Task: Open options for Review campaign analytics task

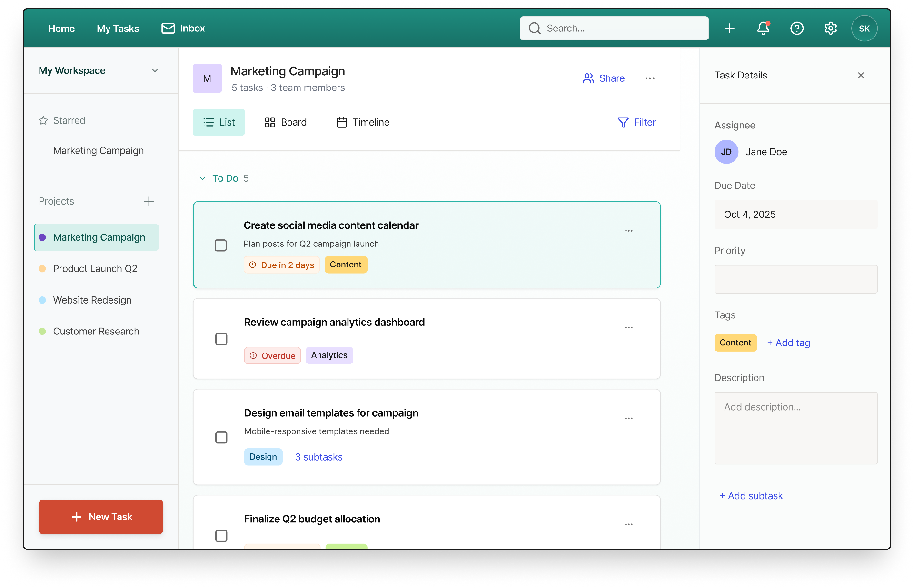Action: click(629, 328)
